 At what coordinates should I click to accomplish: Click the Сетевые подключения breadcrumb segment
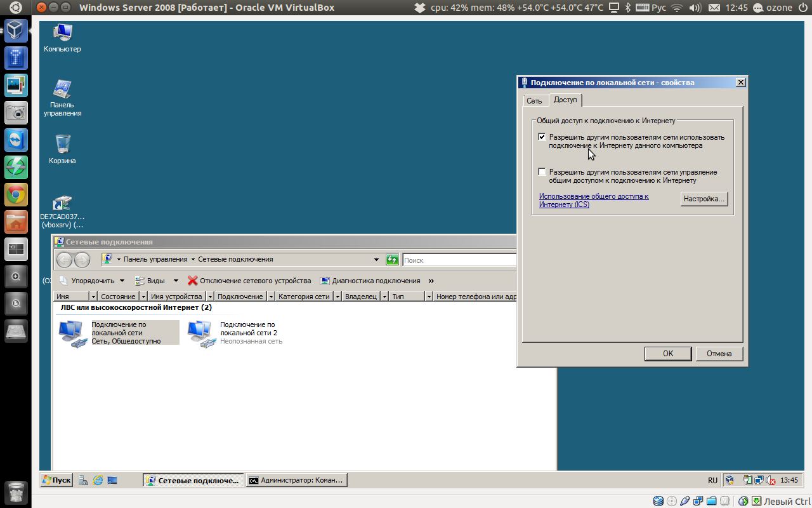point(235,259)
